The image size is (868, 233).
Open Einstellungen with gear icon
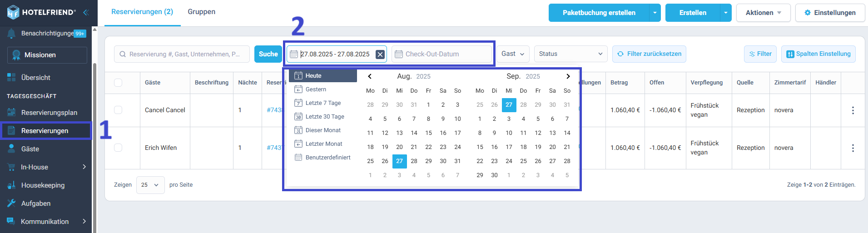[830, 13]
